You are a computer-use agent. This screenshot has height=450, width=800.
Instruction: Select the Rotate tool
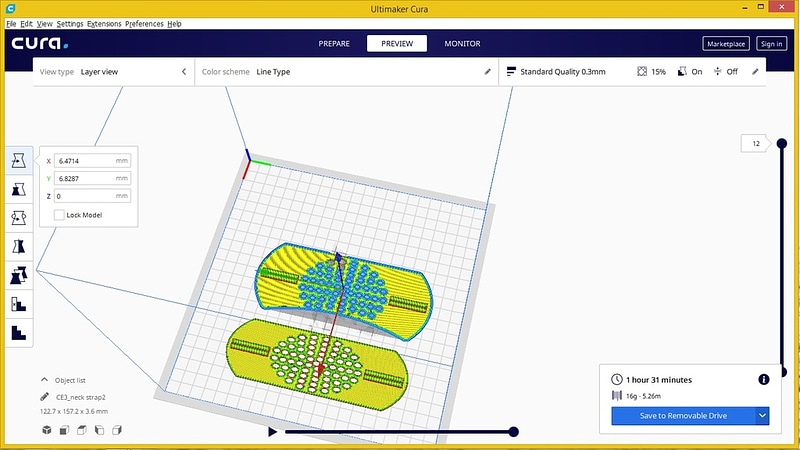(x=19, y=218)
